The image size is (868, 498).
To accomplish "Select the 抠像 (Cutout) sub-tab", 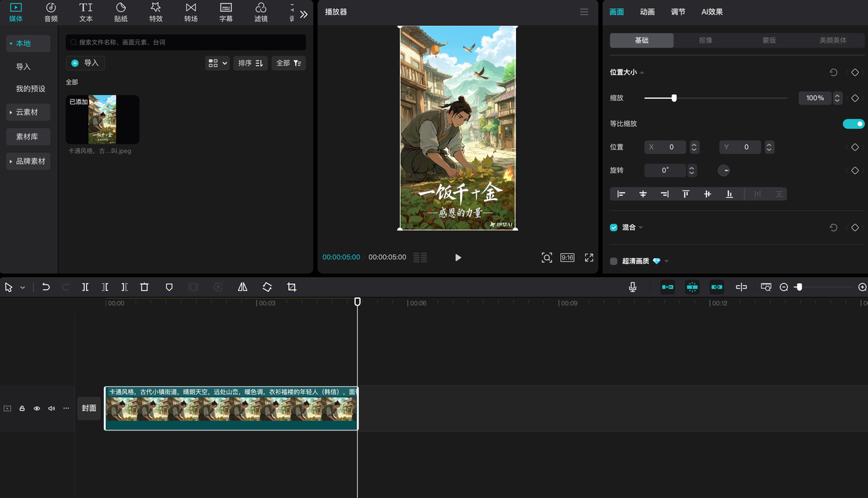I will (705, 41).
